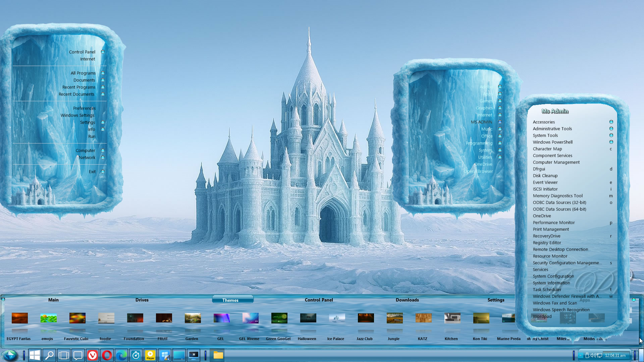Select the Ice Palace theme thumbnail
This screenshot has height=362, width=644.
337,318
